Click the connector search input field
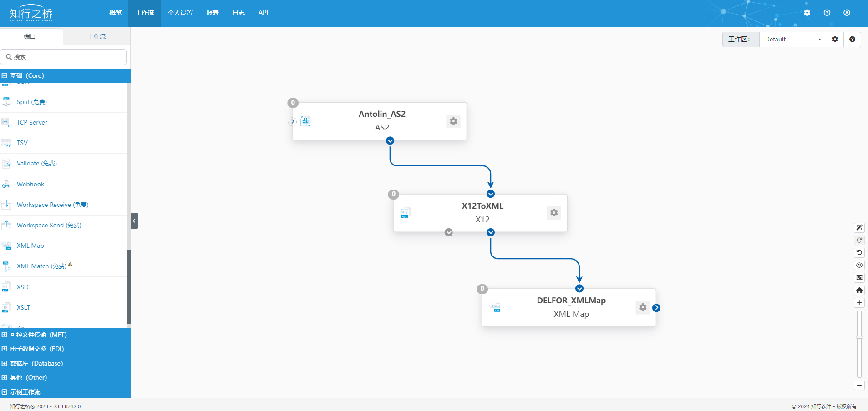Image resolution: width=868 pixels, height=411 pixels. tap(64, 57)
